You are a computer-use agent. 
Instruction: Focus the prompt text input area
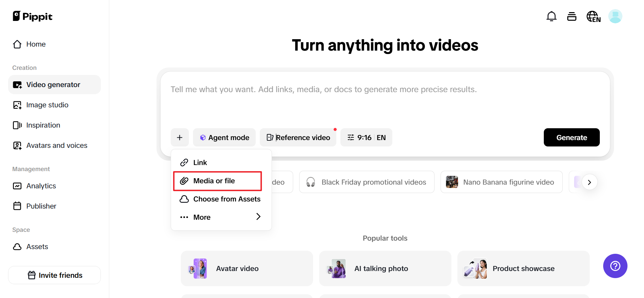pyautogui.click(x=385, y=98)
